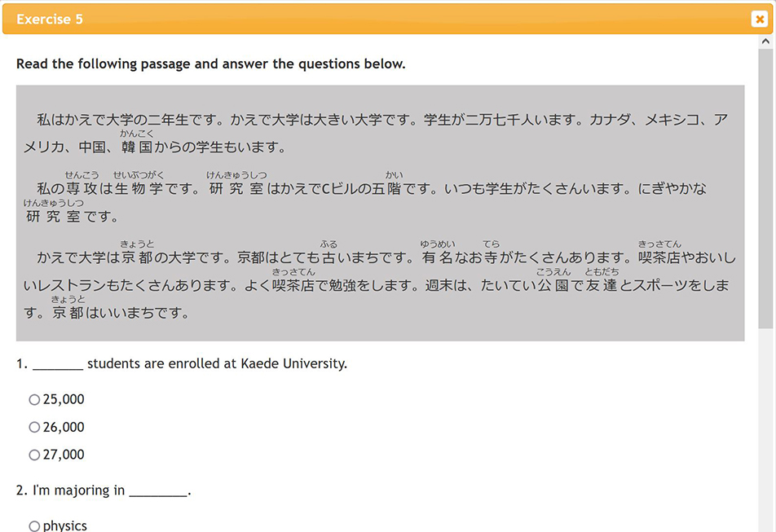The height and width of the screenshot is (532, 776).
Task: Select the 25,000 radio option
Action: click(x=34, y=399)
